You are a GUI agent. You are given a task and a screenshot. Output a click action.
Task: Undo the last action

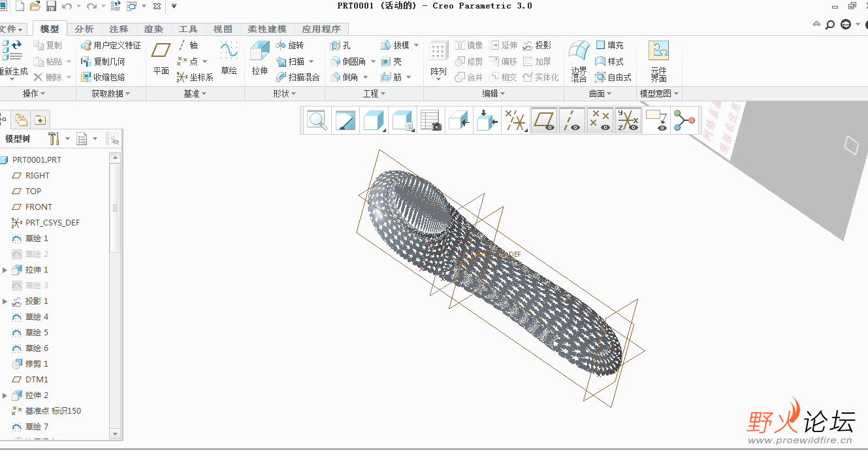click(67, 6)
